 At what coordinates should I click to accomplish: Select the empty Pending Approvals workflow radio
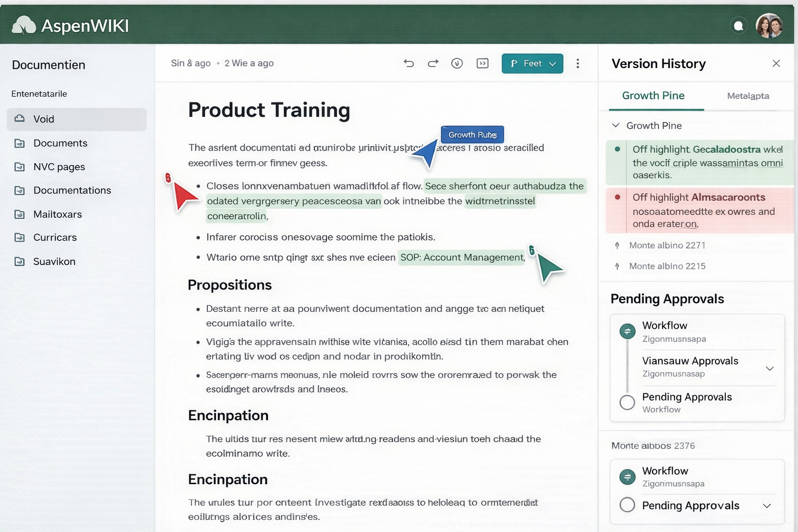click(x=628, y=402)
